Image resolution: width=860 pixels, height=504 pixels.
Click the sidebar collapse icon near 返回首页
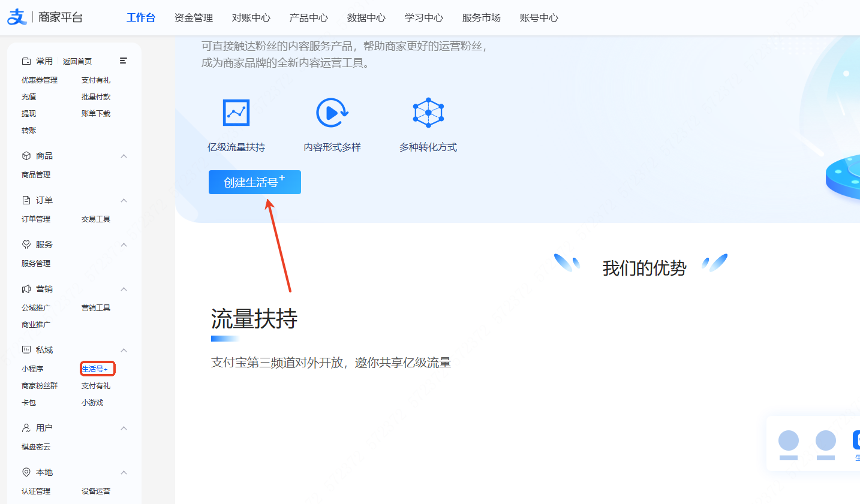point(124,61)
